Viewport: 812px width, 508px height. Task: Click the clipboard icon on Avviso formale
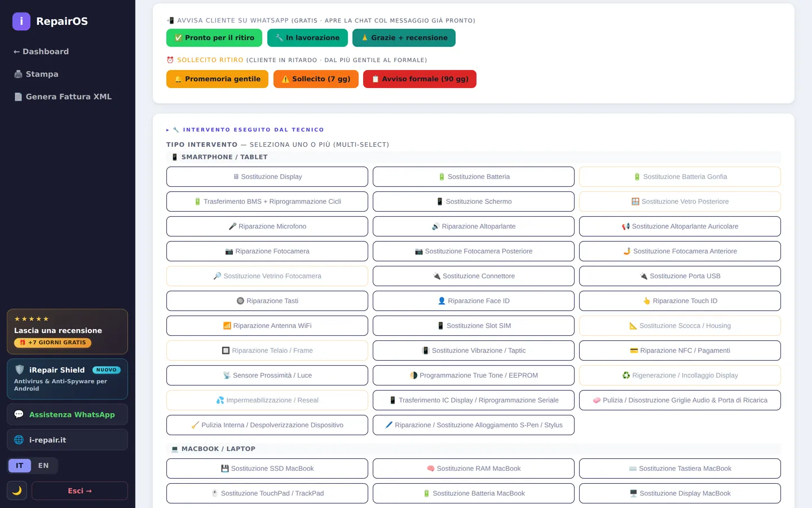pyautogui.click(x=376, y=79)
